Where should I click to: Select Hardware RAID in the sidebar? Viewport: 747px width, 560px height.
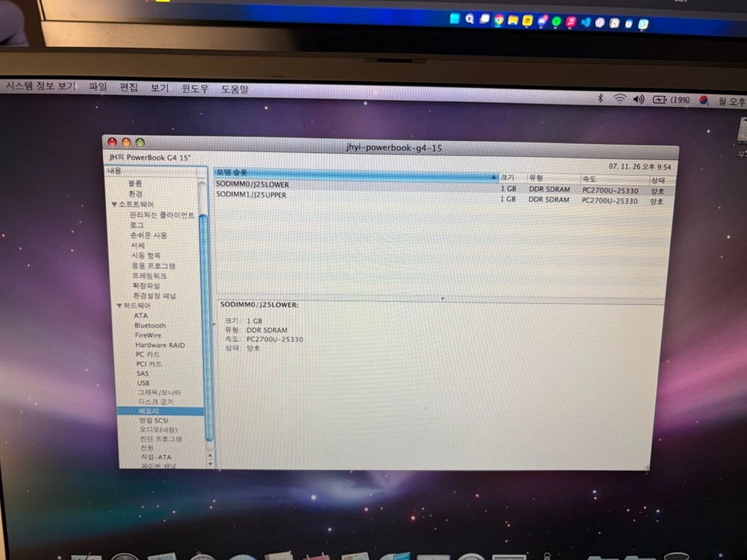pos(160,345)
